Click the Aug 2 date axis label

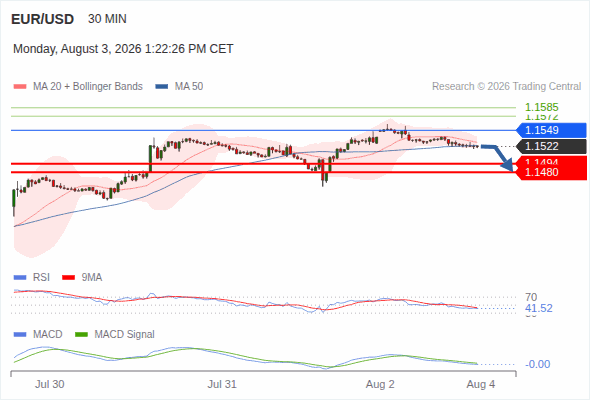coord(380,384)
